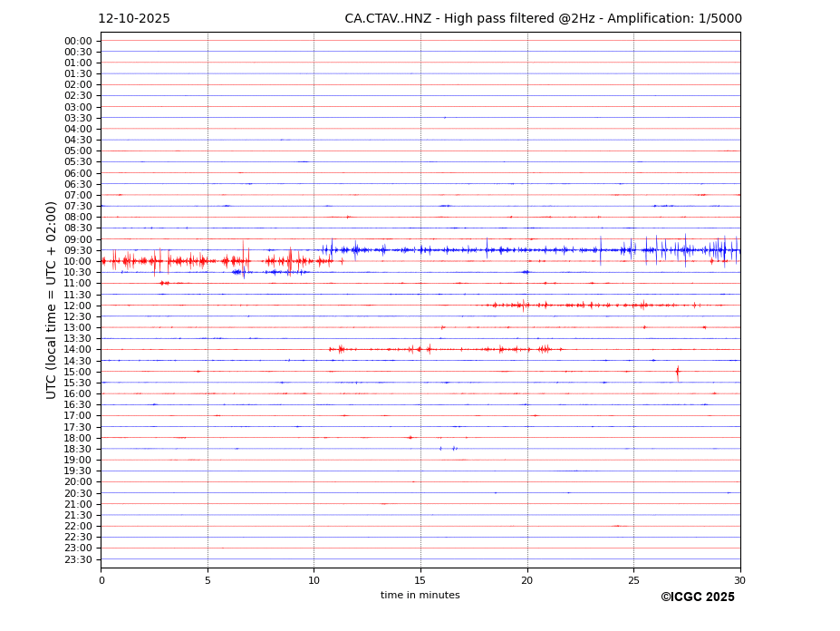Viewport: 840px width, 631px height.
Task: Click the 30 minute x-axis tick label
Action: [739, 580]
